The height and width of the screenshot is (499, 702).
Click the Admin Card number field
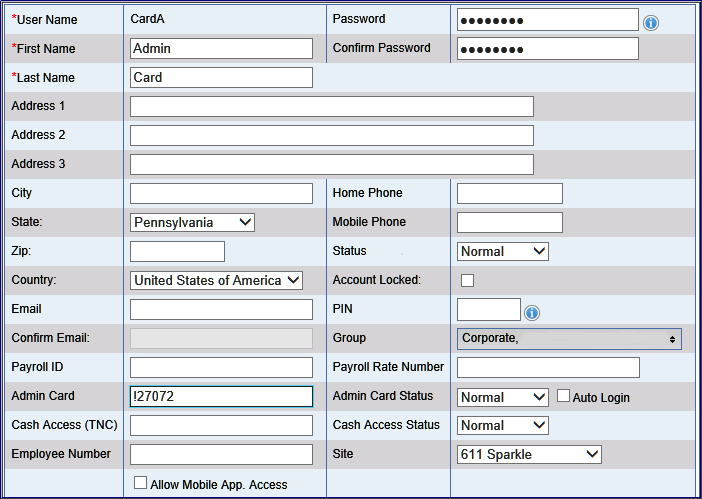(221, 397)
